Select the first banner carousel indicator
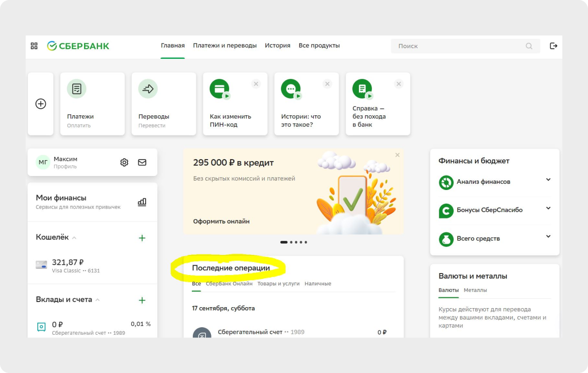 (x=284, y=242)
